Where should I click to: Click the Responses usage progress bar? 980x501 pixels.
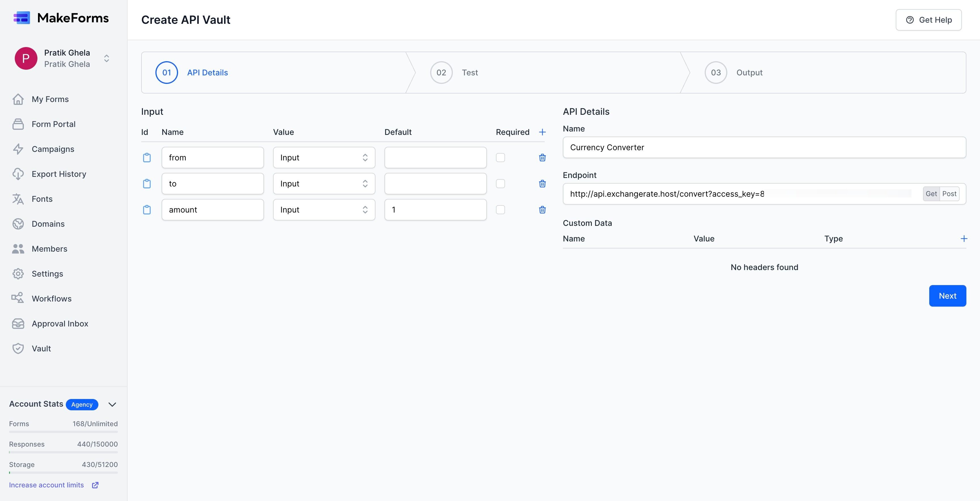click(64, 452)
